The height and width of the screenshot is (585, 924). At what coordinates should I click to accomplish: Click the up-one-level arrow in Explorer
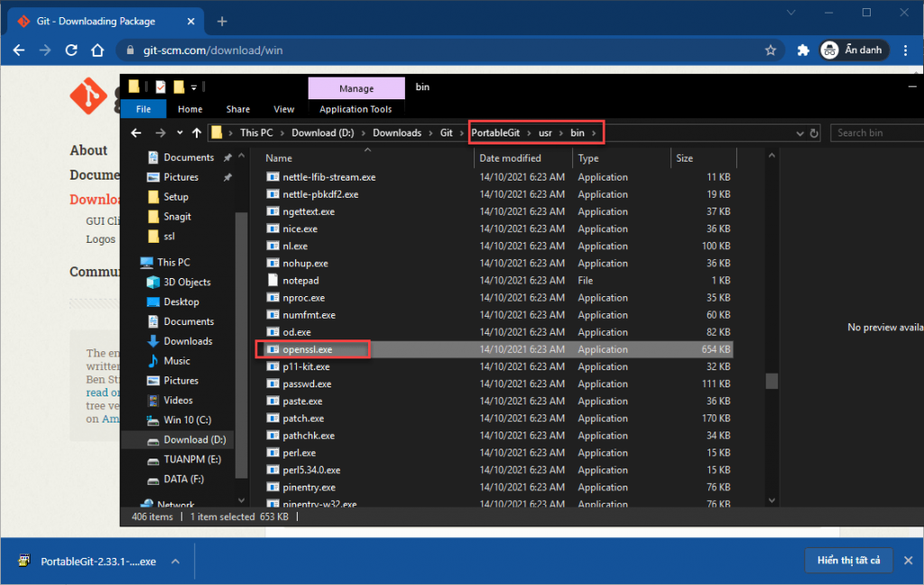coord(197,133)
